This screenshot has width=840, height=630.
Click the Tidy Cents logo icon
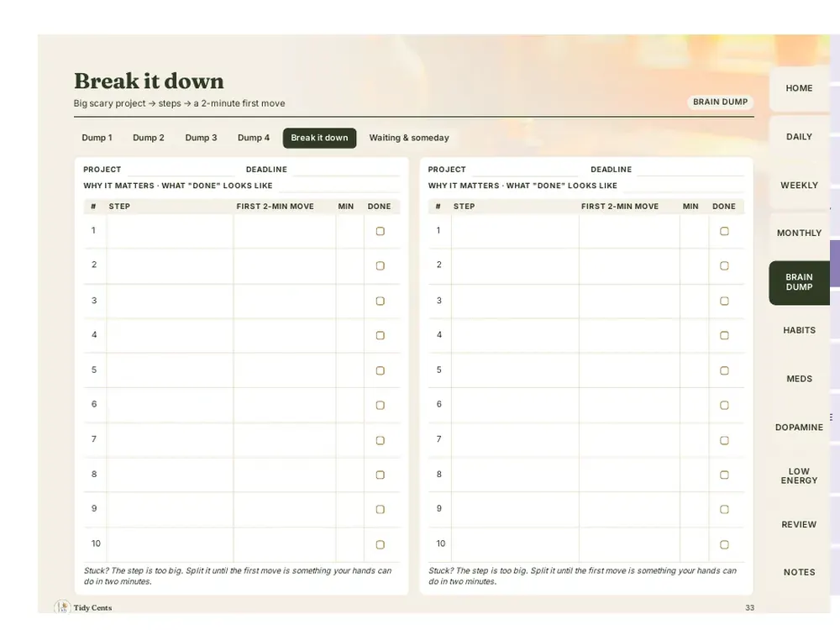pyautogui.click(x=62, y=607)
